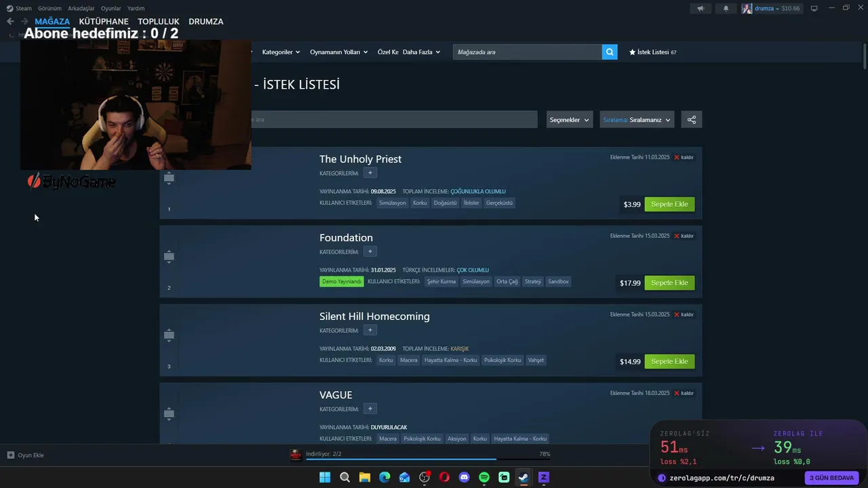Click the drag handle for Foundation
The image size is (868, 488).
point(169,257)
